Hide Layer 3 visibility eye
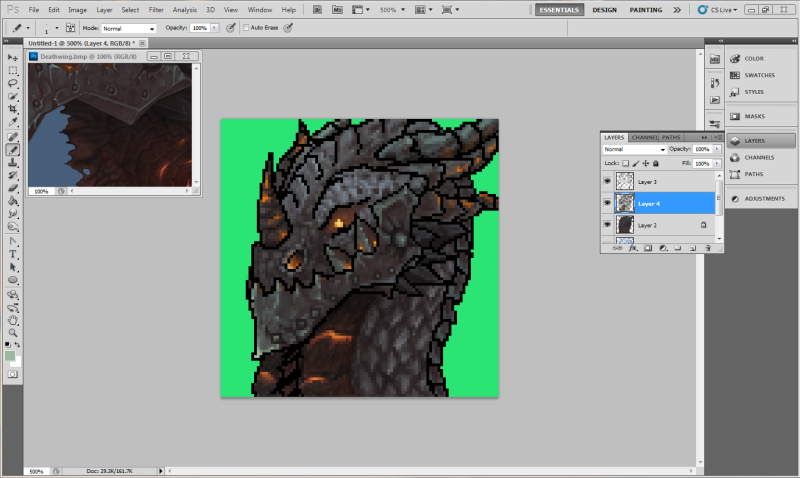 607,181
